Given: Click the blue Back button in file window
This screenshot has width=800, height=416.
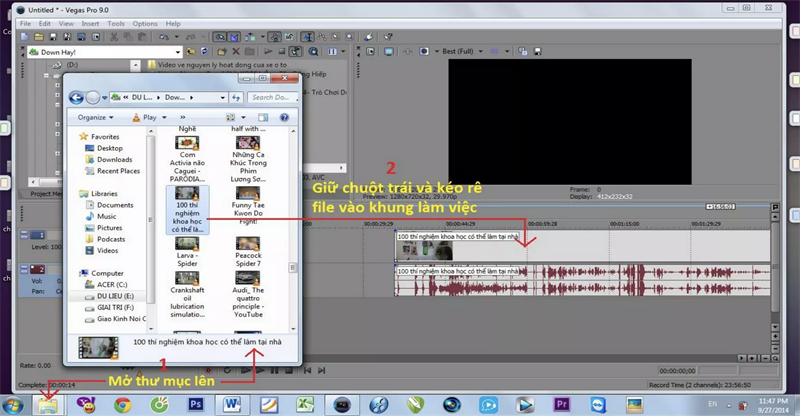Looking at the screenshot, I should pos(76,97).
